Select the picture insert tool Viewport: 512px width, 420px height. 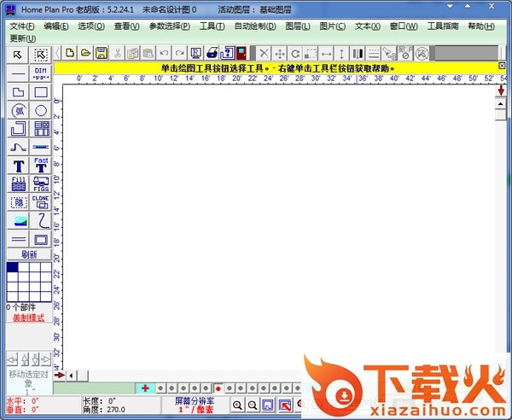[x=18, y=221]
